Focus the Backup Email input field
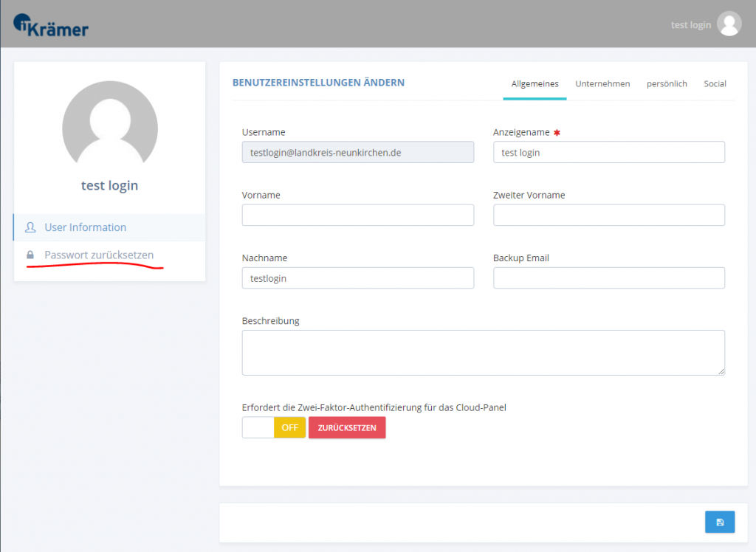This screenshot has width=756, height=552. pos(609,278)
